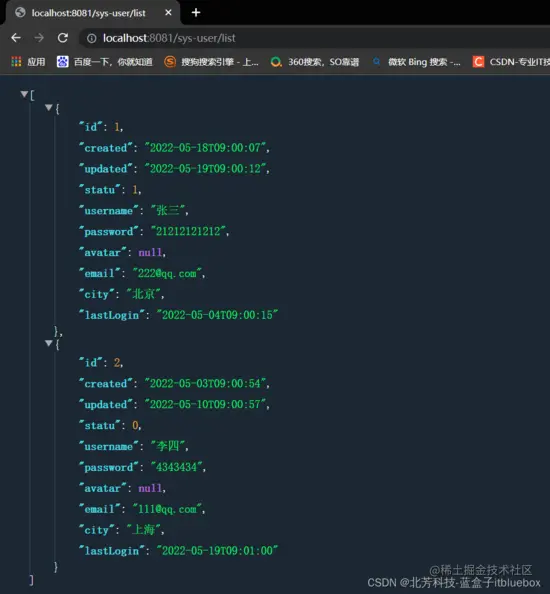Image resolution: width=550 pixels, height=594 pixels.
Task: View site info via the address bar icon
Action: tap(92, 38)
